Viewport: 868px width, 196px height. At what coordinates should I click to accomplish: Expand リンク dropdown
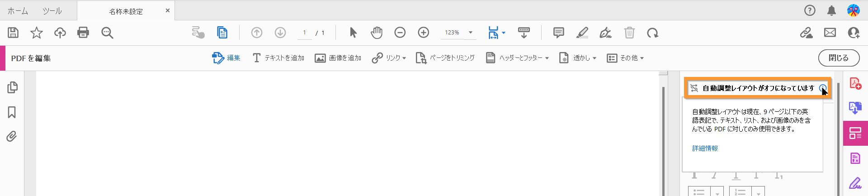(404, 58)
